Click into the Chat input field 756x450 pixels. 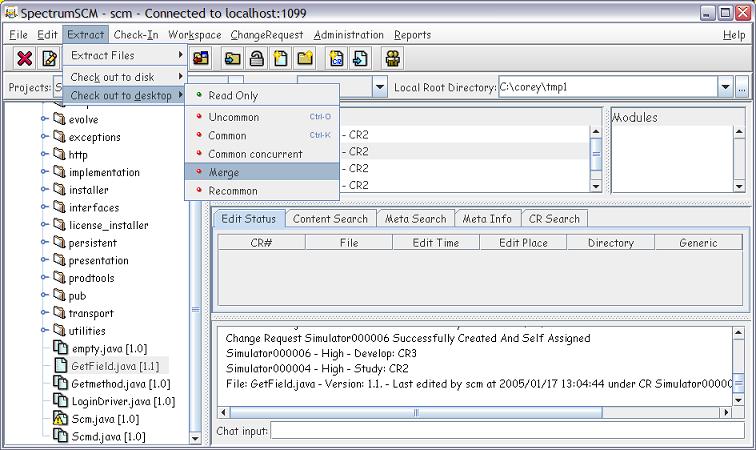tap(508, 431)
